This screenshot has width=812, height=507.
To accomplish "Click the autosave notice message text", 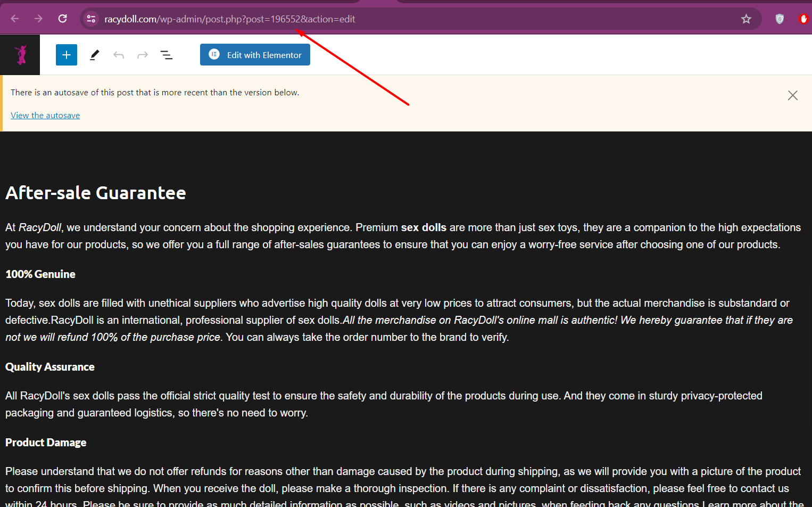I will (155, 93).
